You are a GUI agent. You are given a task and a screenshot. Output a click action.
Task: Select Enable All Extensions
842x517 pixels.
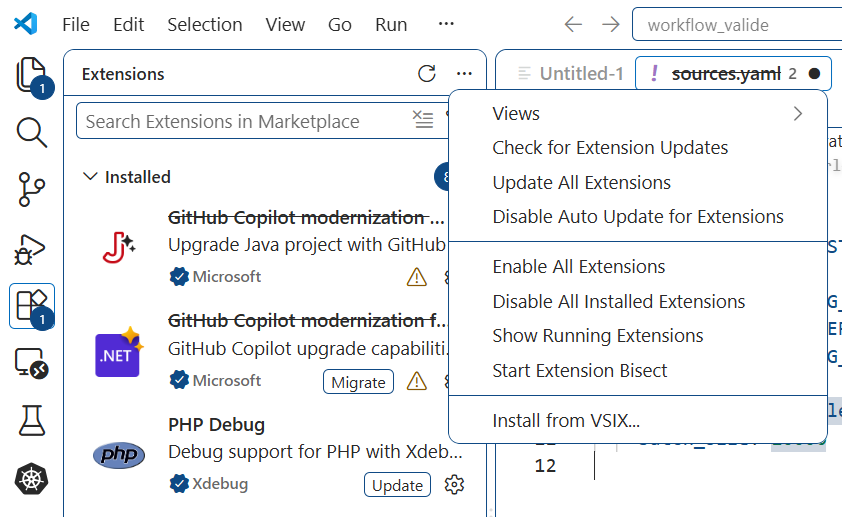tap(637, 266)
